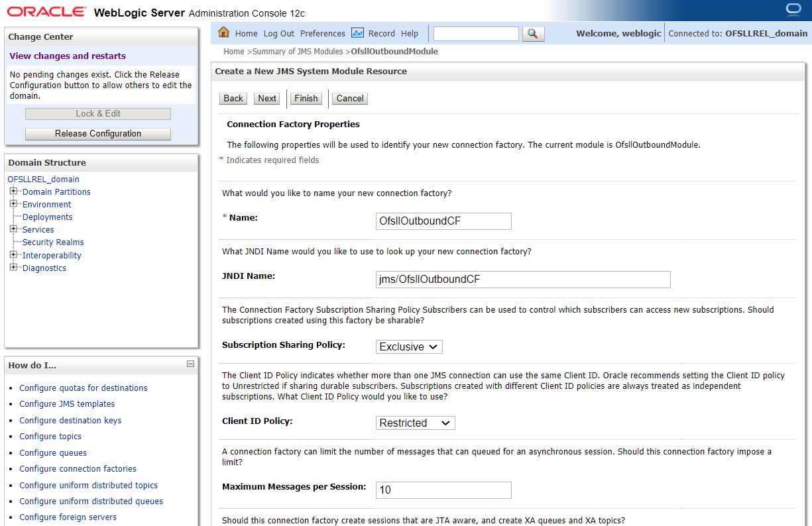Focus the JNDI Name input field

pos(523,279)
